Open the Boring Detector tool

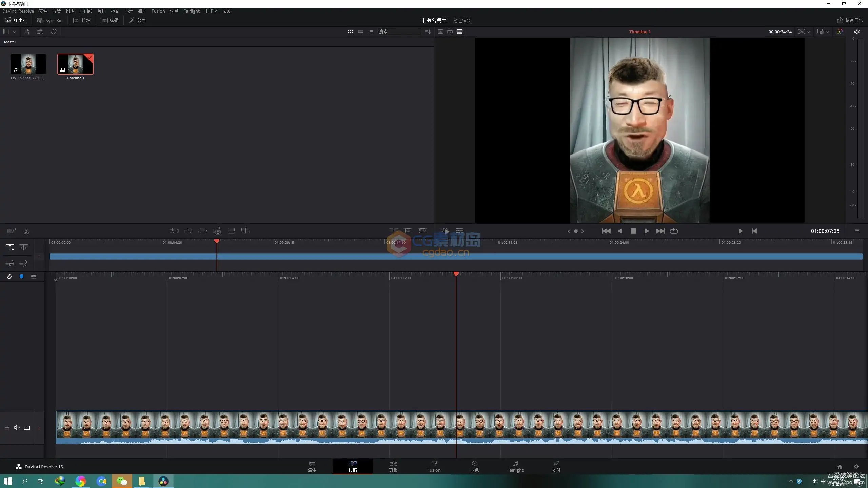pyautogui.click(x=12, y=231)
